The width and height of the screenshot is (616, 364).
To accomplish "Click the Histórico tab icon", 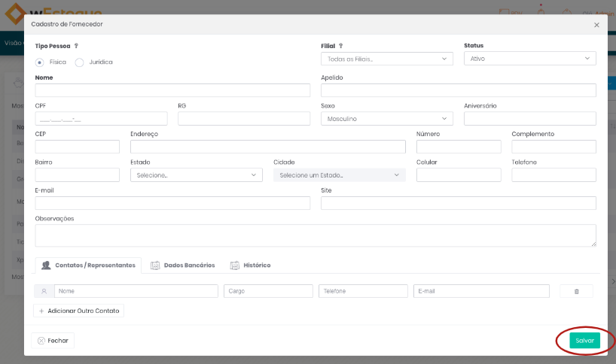I will (234, 265).
